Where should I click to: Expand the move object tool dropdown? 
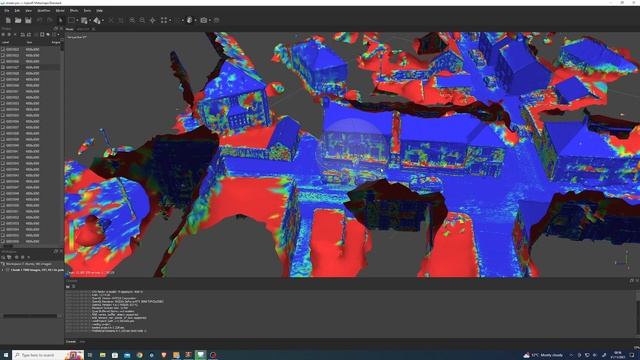(102, 20)
